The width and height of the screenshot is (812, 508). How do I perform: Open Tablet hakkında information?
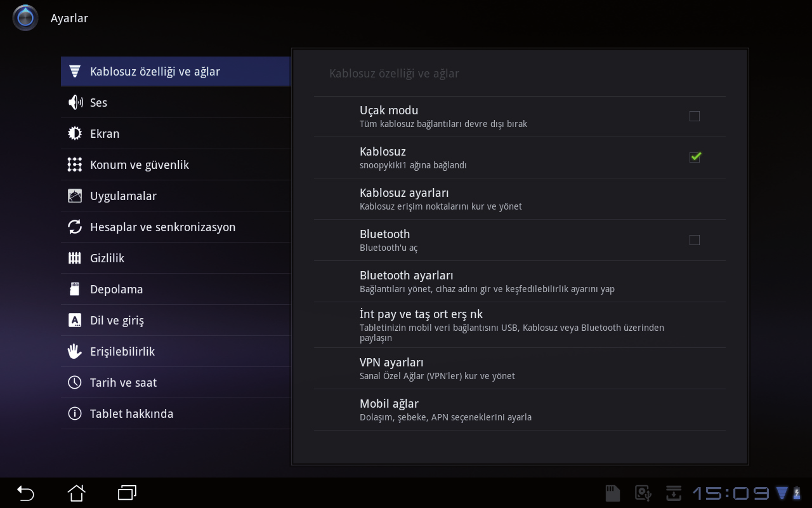[x=175, y=413]
